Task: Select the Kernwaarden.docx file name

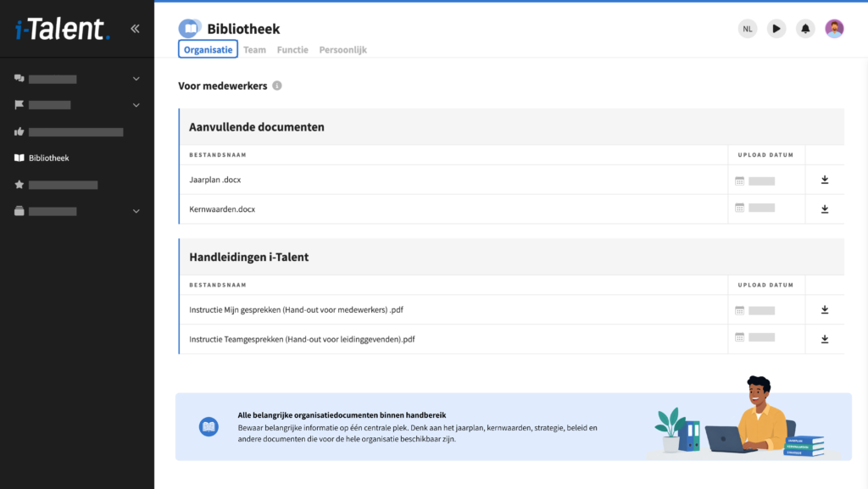Action: 222,209
